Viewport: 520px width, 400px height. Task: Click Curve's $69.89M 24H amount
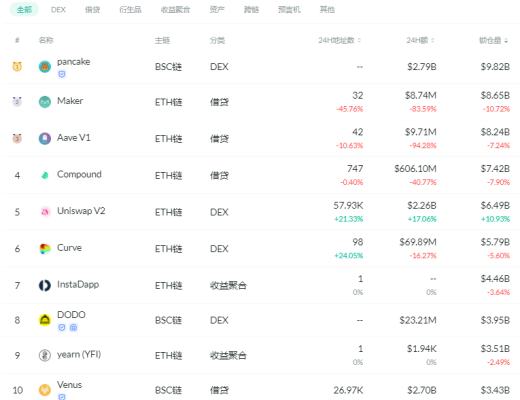click(x=418, y=242)
